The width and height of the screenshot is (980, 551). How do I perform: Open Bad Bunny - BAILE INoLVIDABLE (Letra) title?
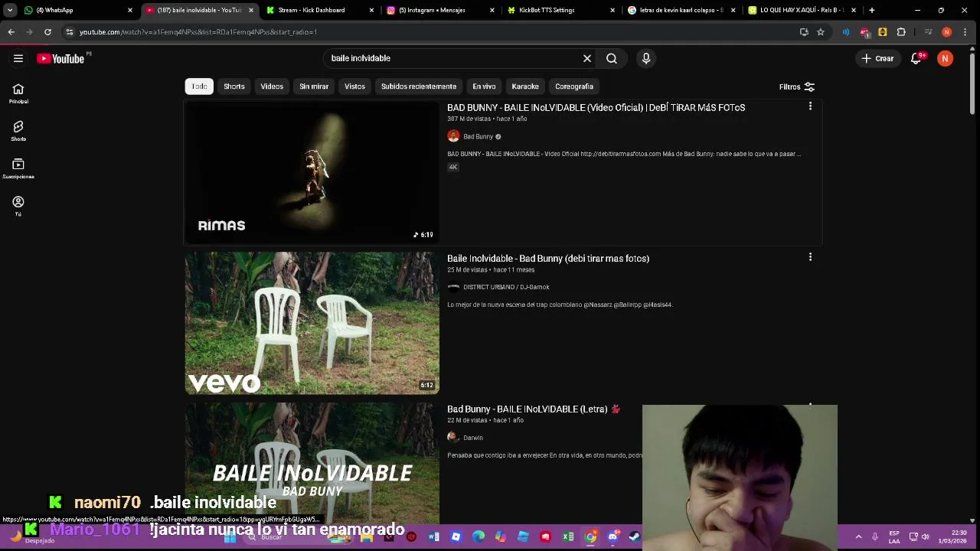click(534, 409)
